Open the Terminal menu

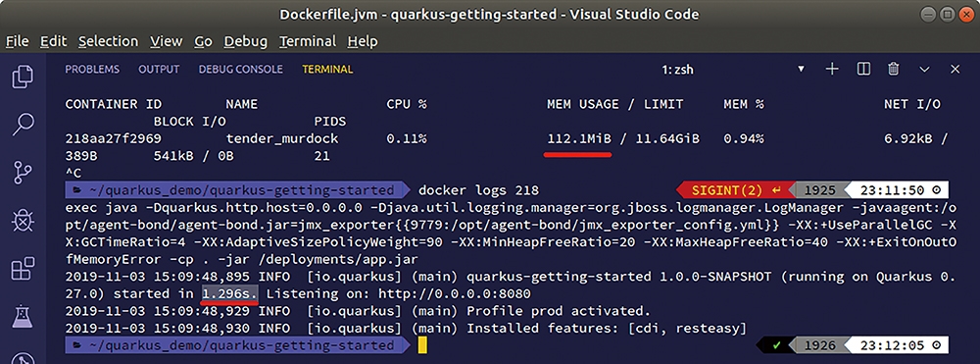click(x=308, y=42)
